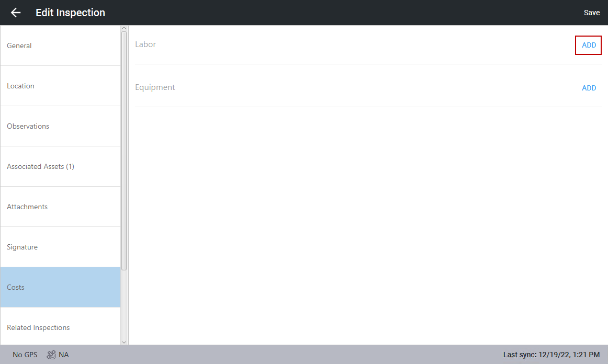Screen dimensions: 608x364
Task: Click the No GPS status indicator
Action: coord(25,355)
